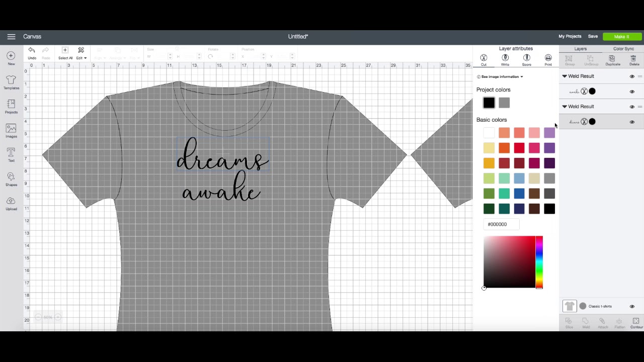Open the Images library

[x=11, y=131]
